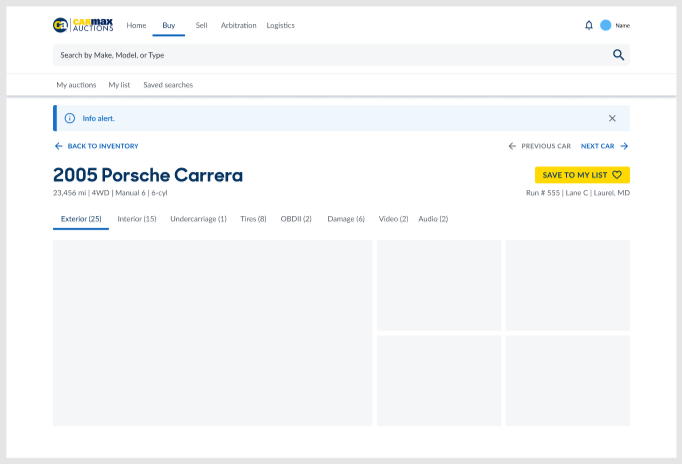Go to Home in top navigation

point(136,25)
